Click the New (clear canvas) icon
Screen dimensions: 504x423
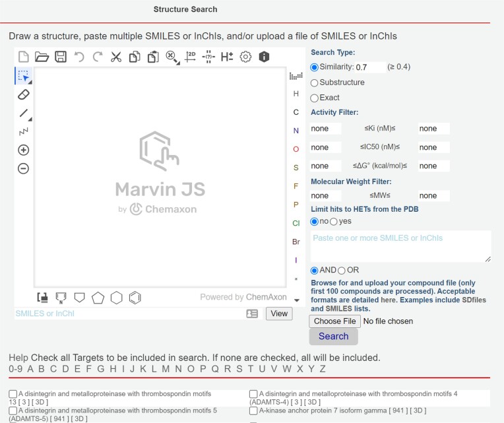click(24, 57)
